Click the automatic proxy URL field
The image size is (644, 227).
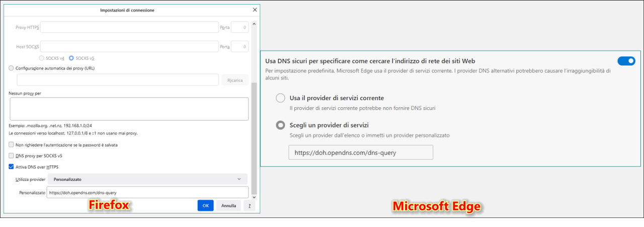[x=118, y=80]
